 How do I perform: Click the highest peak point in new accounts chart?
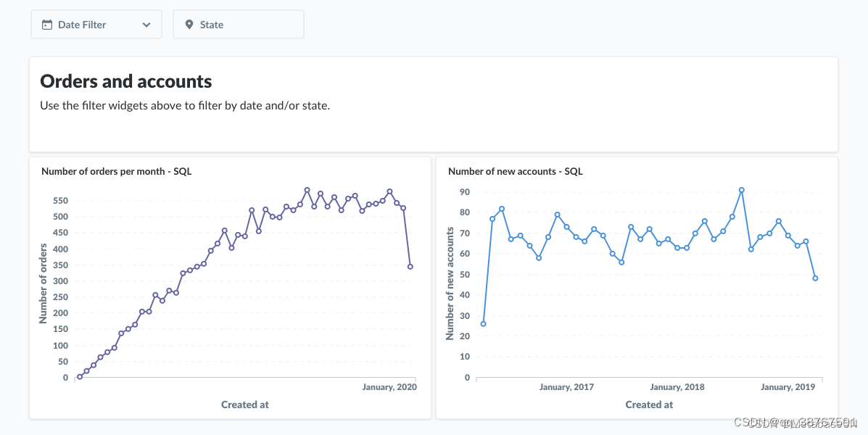pyautogui.click(x=742, y=190)
